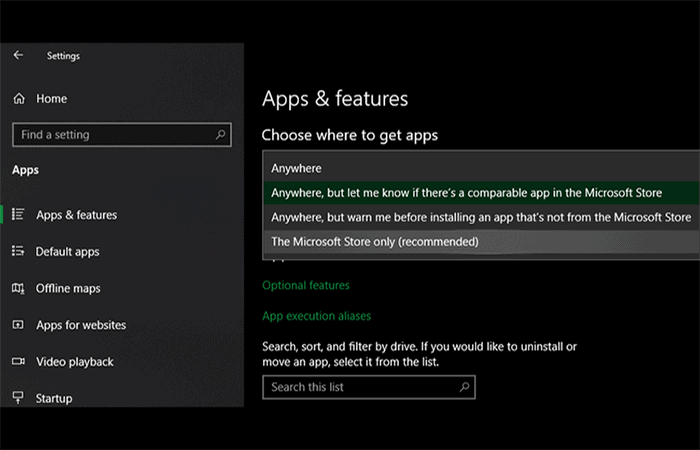Select The Microsoft Store only (recommended)
Image resolution: width=700 pixels, height=450 pixels.
tap(481, 242)
